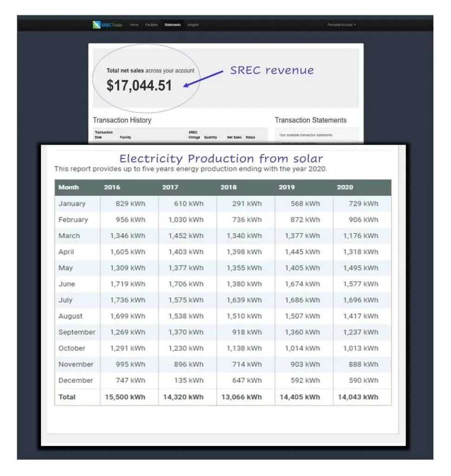Expand the Personal Account dropdown
451x476 pixels.
click(341, 25)
